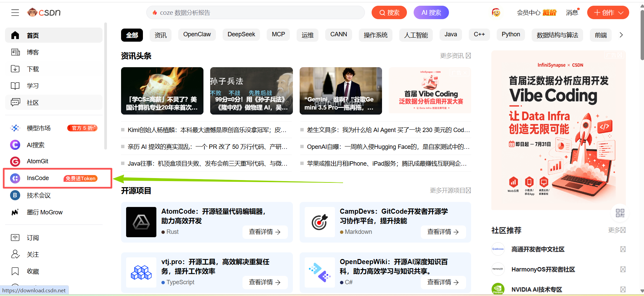Click the user avatar icon

496,13
